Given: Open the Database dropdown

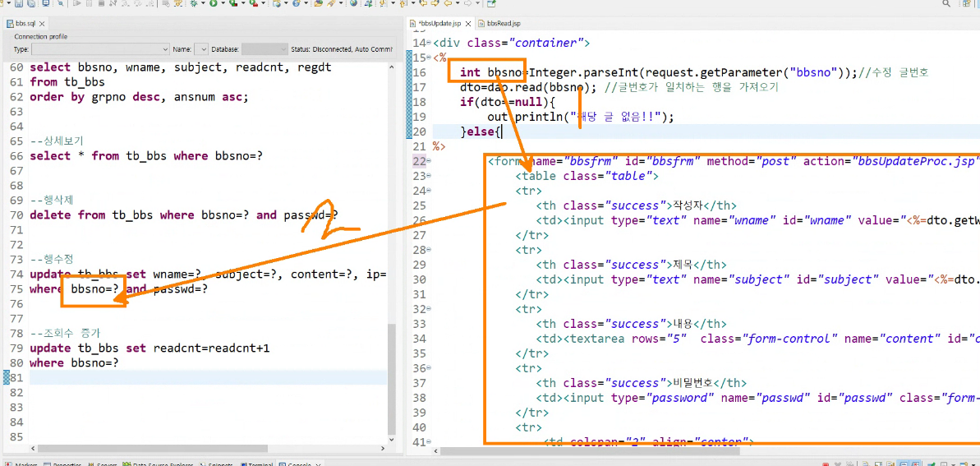Looking at the screenshot, I should (265, 48).
